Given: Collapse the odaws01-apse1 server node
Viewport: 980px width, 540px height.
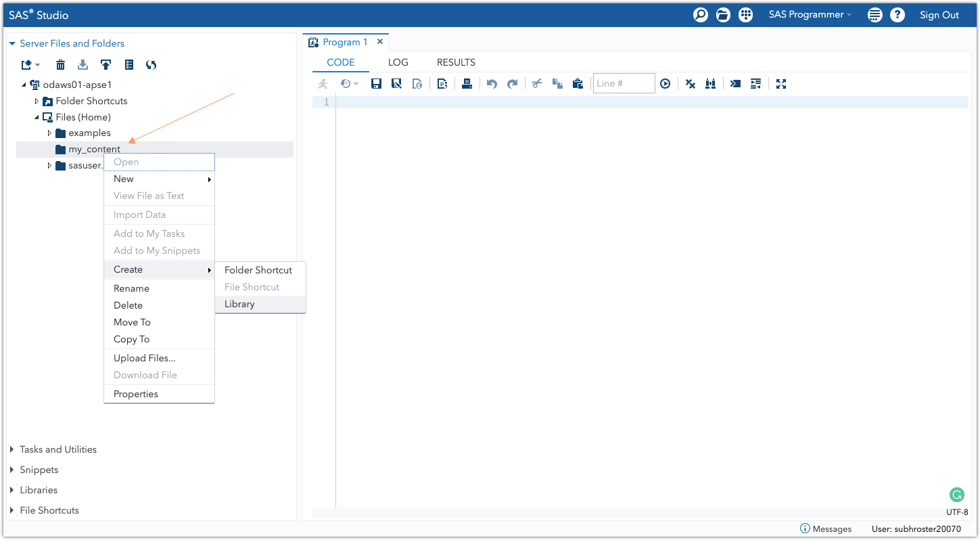Looking at the screenshot, I should (x=24, y=85).
